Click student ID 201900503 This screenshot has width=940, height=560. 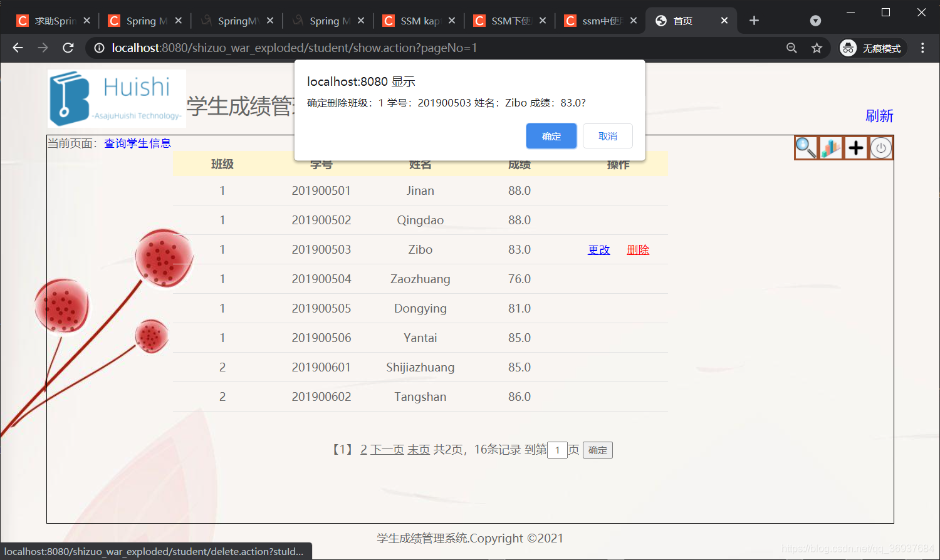[321, 250]
